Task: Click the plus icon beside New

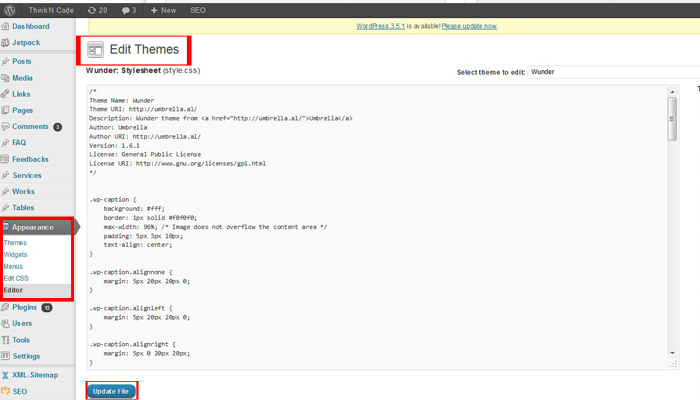Action: tap(154, 10)
